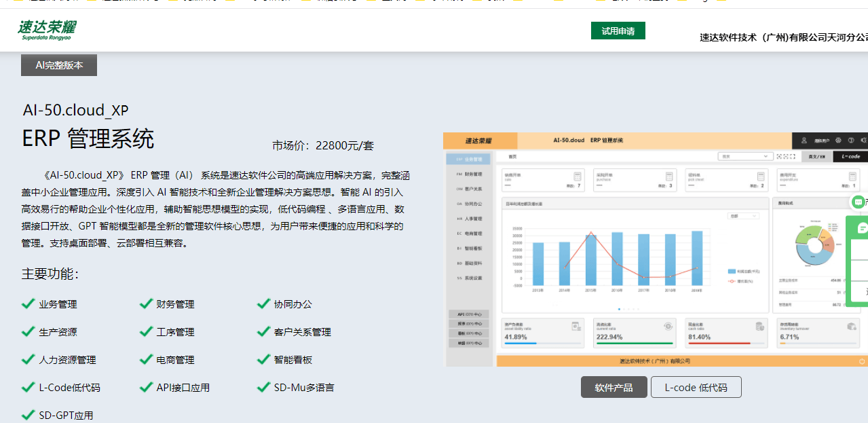The height and width of the screenshot is (423, 868).
Task: Click the 试用申请 trial application button
Action: [618, 31]
